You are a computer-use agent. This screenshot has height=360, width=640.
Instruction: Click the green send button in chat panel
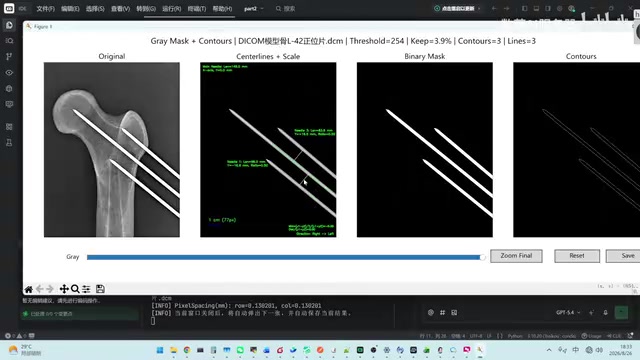click(x=621, y=313)
